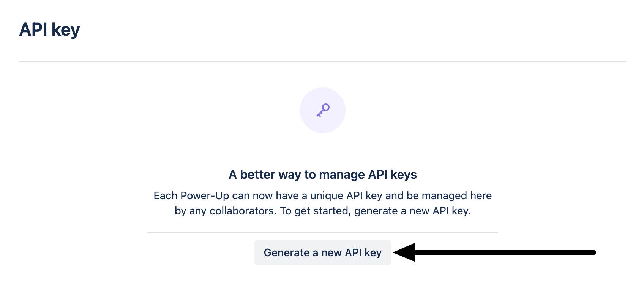Click the divider line above the button

pos(322,232)
